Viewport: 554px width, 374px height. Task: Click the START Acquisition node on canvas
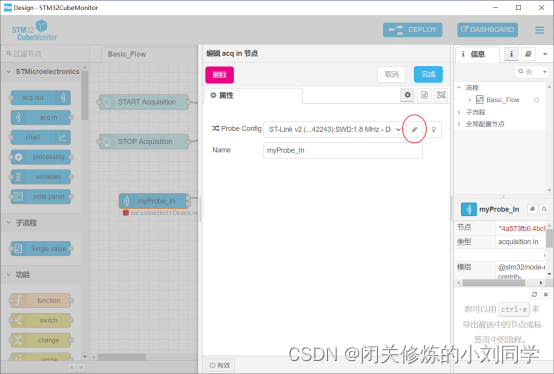click(x=144, y=102)
